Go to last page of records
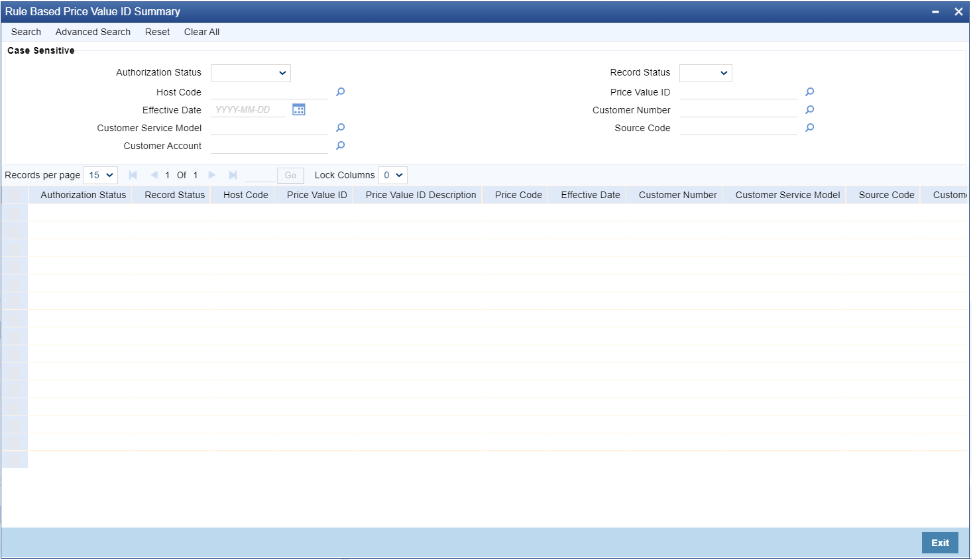The width and height of the screenshot is (973, 560). click(x=233, y=175)
